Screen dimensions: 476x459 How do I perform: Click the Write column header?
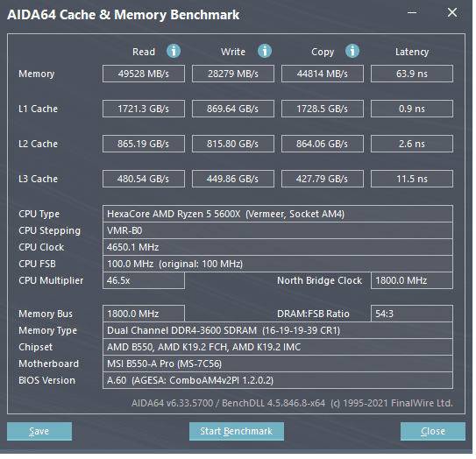click(233, 52)
